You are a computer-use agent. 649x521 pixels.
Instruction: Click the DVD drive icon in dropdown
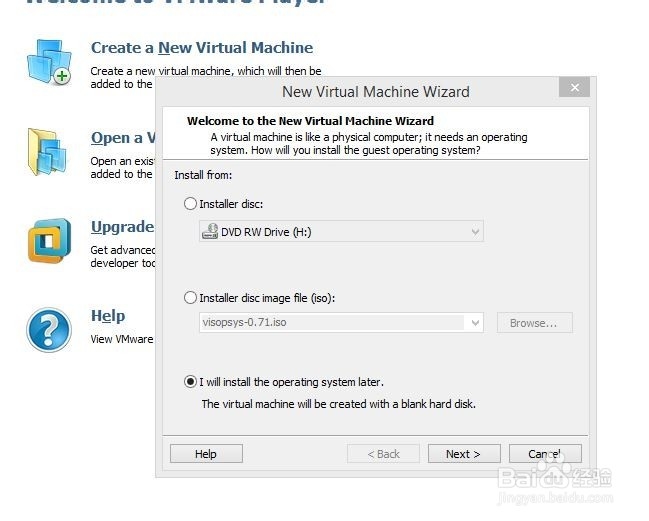[x=210, y=231]
